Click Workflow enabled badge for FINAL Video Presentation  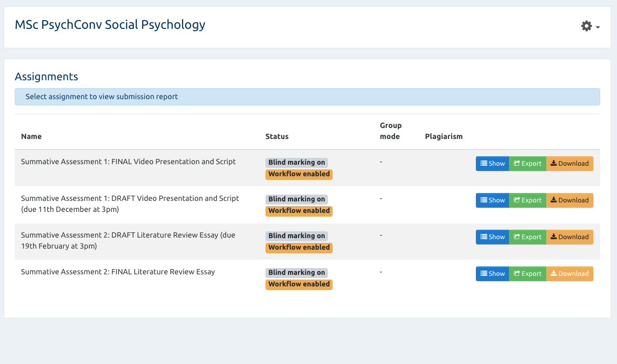pyautogui.click(x=299, y=174)
